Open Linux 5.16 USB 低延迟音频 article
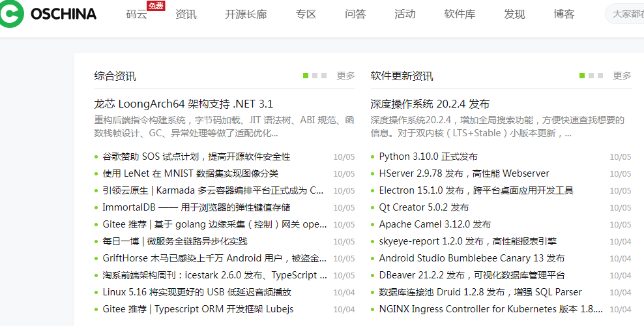Screen dimensions: 644x326 pos(197,292)
